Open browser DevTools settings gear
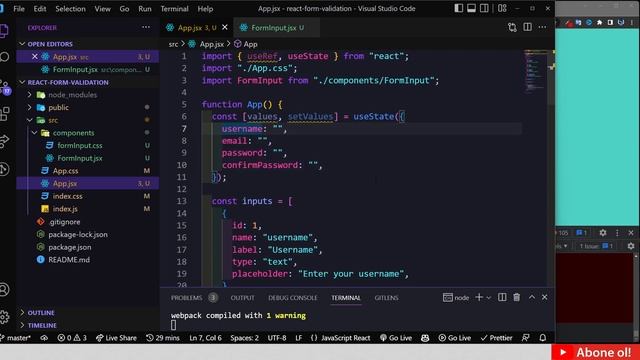This screenshot has height=360, width=640. (x=602, y=233)
